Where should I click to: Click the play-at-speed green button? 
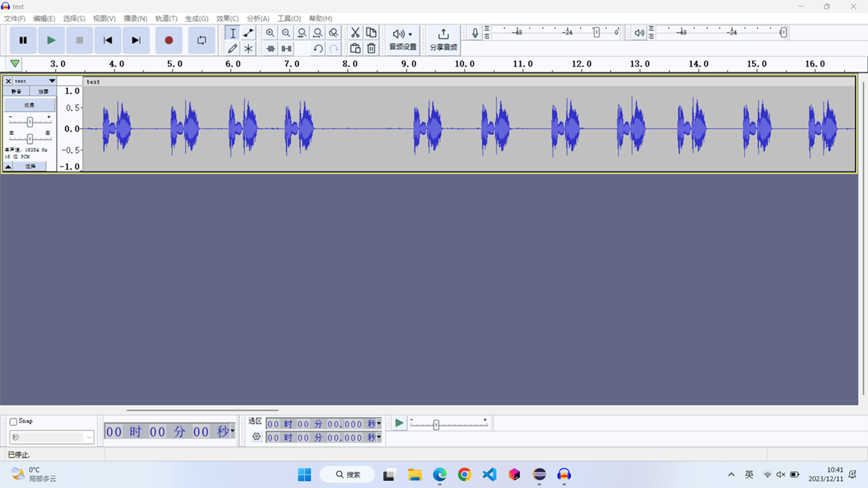pyautogui.click(x=399, y=423)
